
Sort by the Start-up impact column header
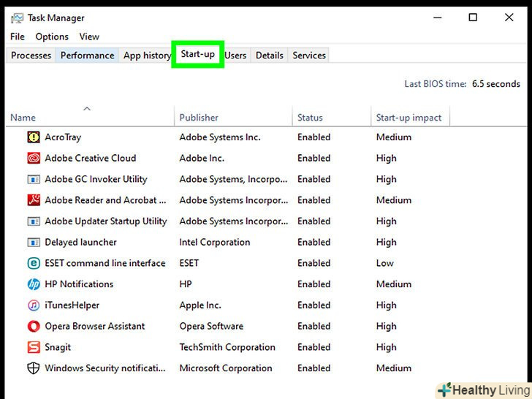coord(410,118)
